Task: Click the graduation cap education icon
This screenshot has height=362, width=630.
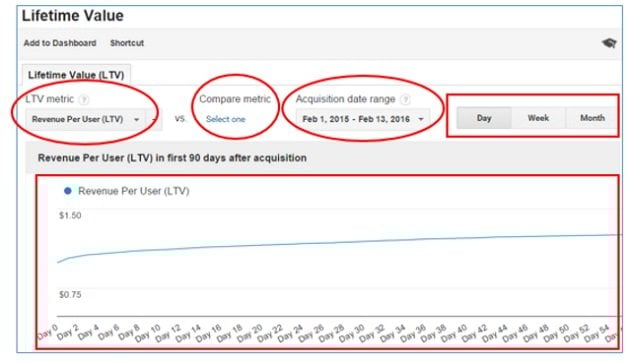Action: coord(609,43)
